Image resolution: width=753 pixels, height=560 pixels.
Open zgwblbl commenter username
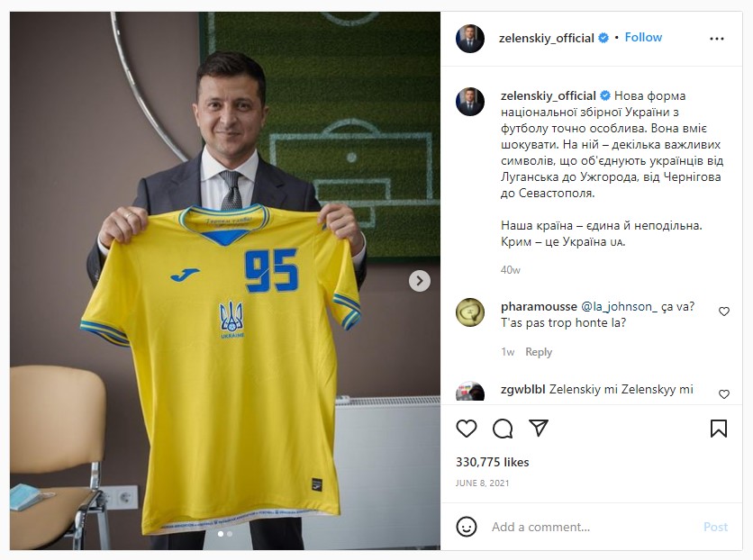522,389
